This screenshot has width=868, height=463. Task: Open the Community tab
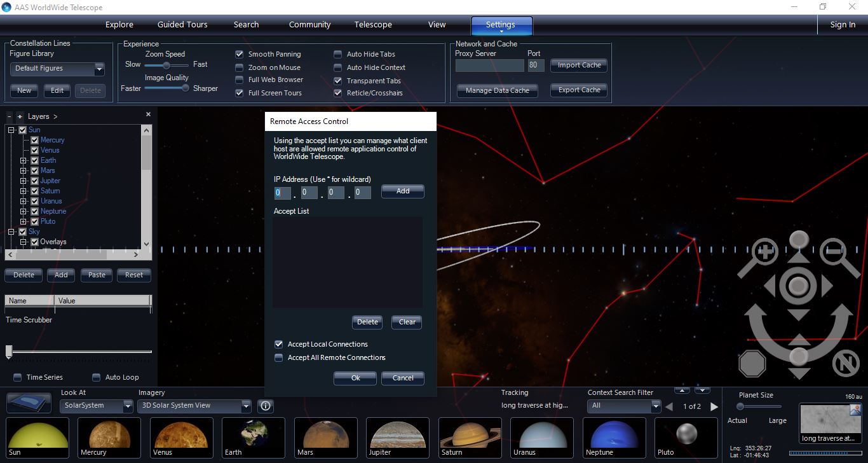tap(309, 25)
